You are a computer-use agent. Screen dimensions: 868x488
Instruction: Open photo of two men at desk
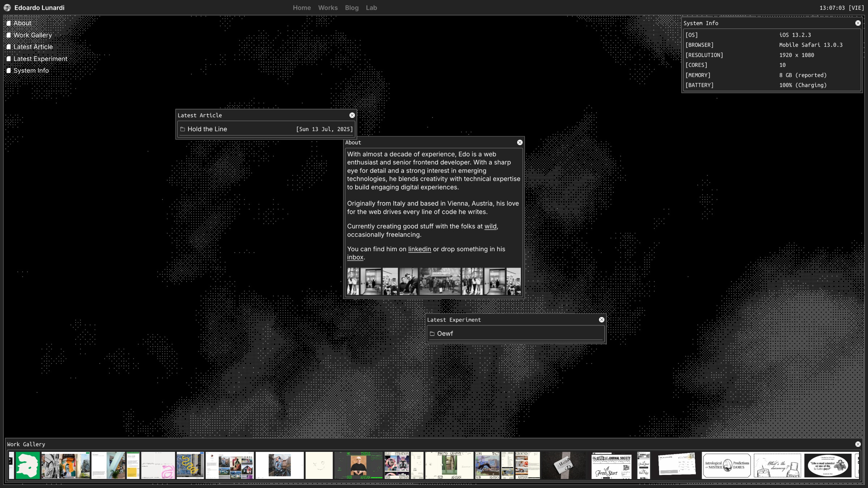tap(408, 281)
